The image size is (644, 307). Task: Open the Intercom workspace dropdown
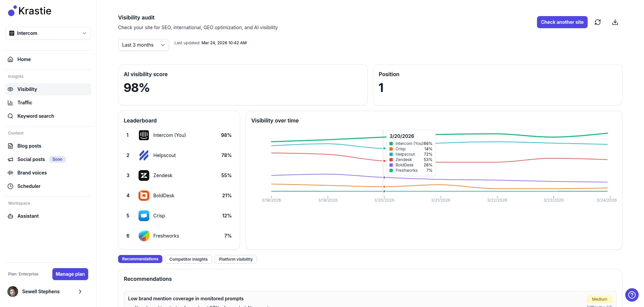[48, 33]
